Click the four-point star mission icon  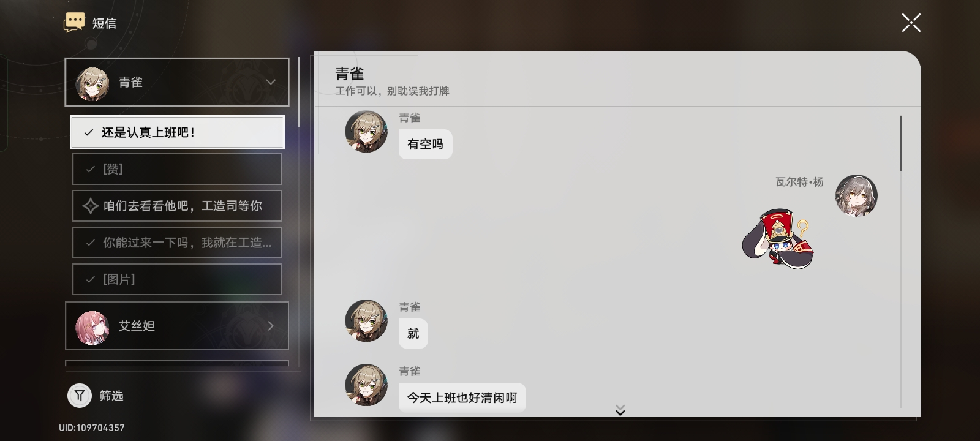(x=90, y=206)
